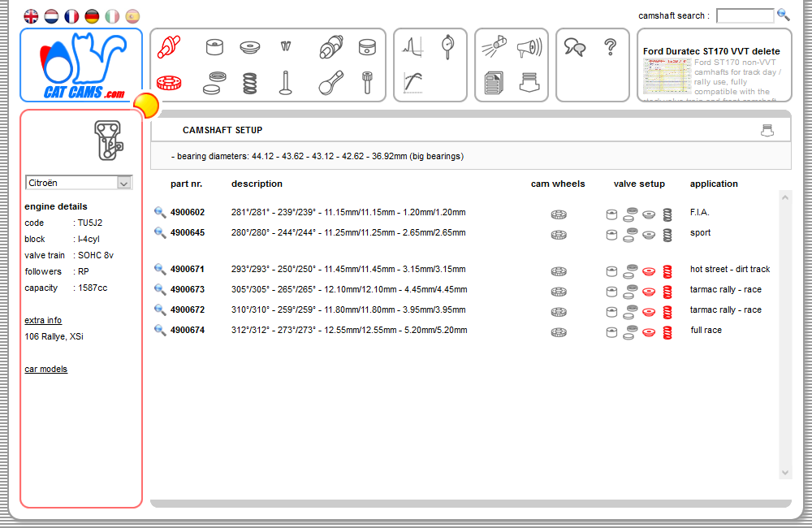The height and width of the screenshot is (528, 812).
Task: Expand the Citroën make dropdown
Action: pos(123,184)
